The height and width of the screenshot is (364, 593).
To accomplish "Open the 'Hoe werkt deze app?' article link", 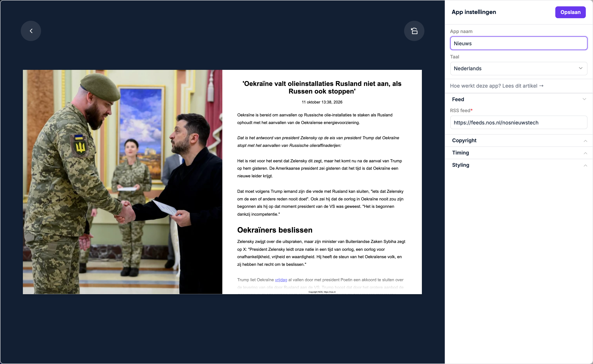I will tap(497, 86).
